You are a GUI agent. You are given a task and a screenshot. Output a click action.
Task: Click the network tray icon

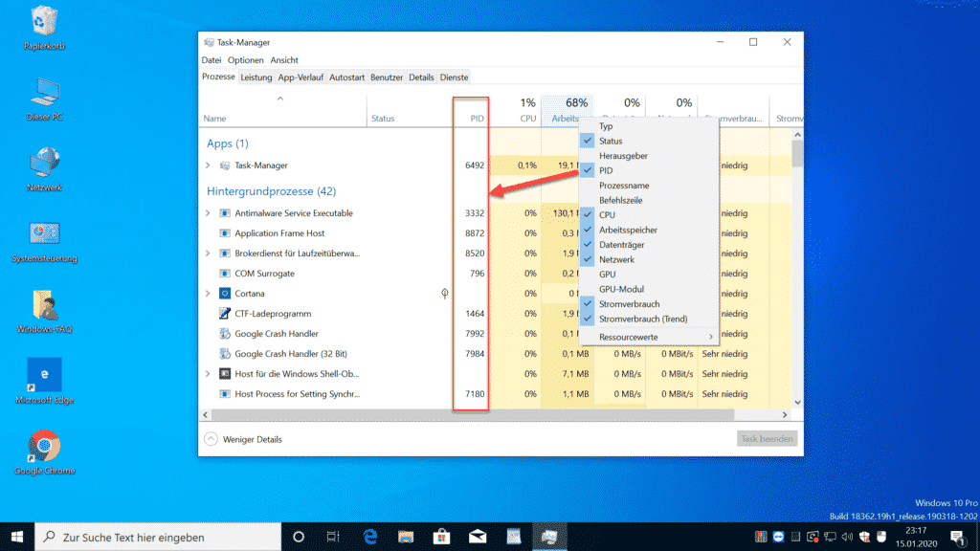pyautogui.click(x=830, y=537)
